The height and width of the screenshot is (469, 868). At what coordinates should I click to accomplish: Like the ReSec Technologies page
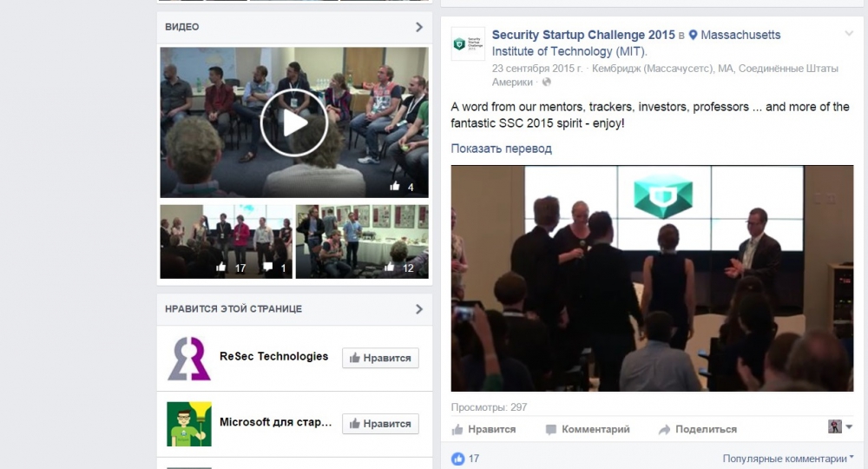pos(380,358)
